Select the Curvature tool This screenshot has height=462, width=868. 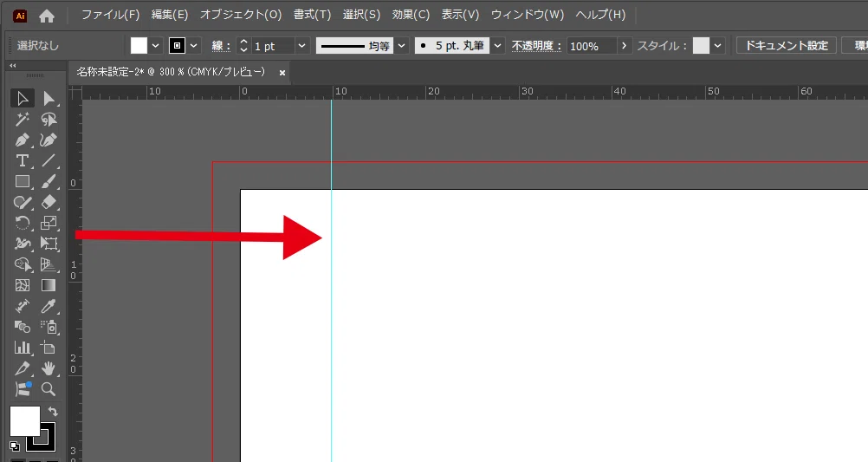click(x=49, y=140)
